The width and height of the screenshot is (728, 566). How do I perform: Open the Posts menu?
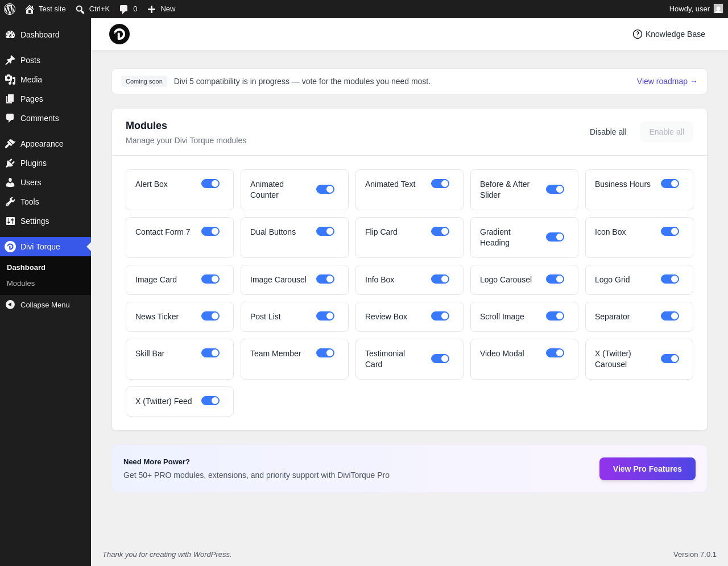pos(45,60)
